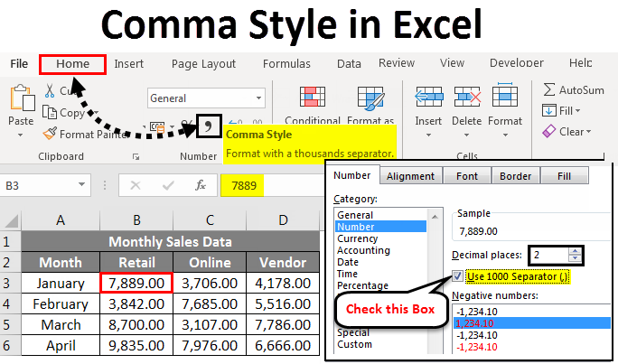This screenshot has height=364, width=618.
Task: Click the Fill down icon
Action: (x=549, y=111)
